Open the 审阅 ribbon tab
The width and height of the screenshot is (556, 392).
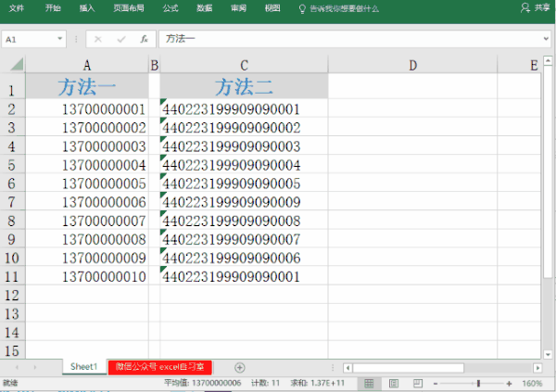(238, 8)
